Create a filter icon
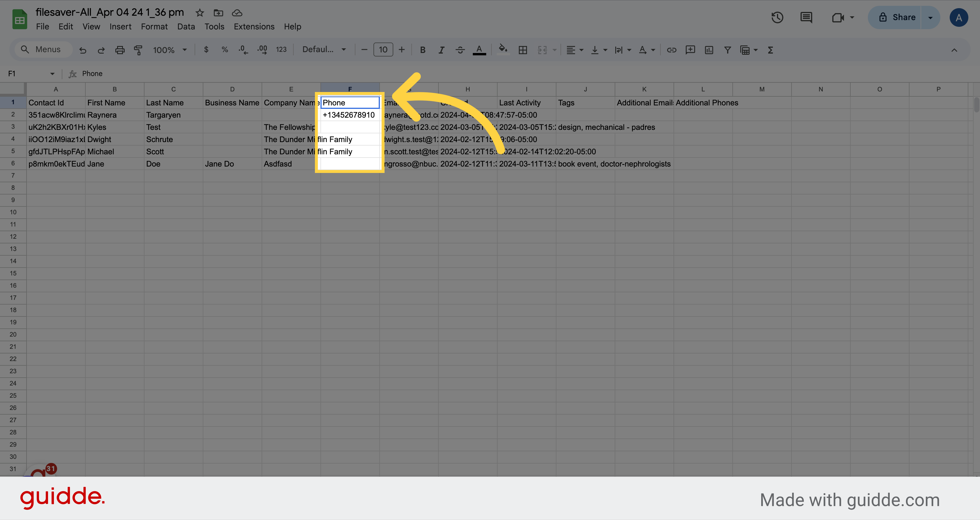 (x=727, y=50)
